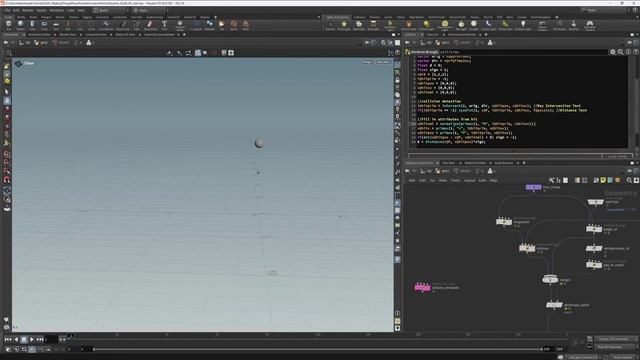Select the Box shelf tool
Screen dimensions: 640x360
9,25
